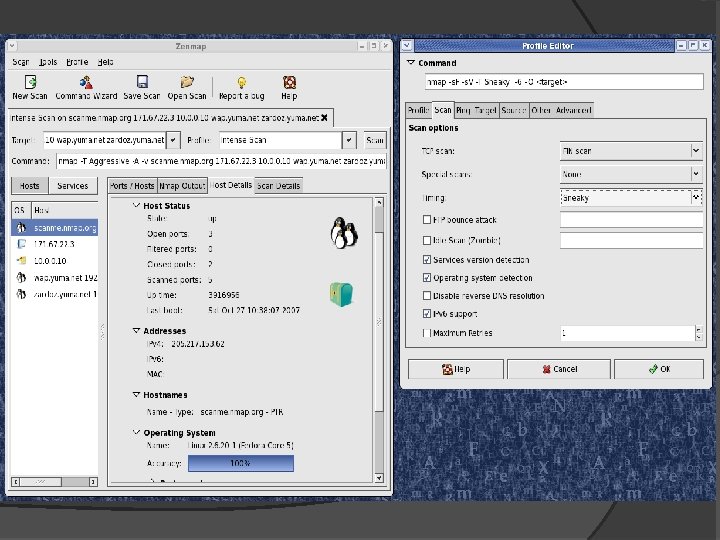Open the Timing dropdown showing Sneaky
This screenshot has height=540, width=720.
coord(631,198)
